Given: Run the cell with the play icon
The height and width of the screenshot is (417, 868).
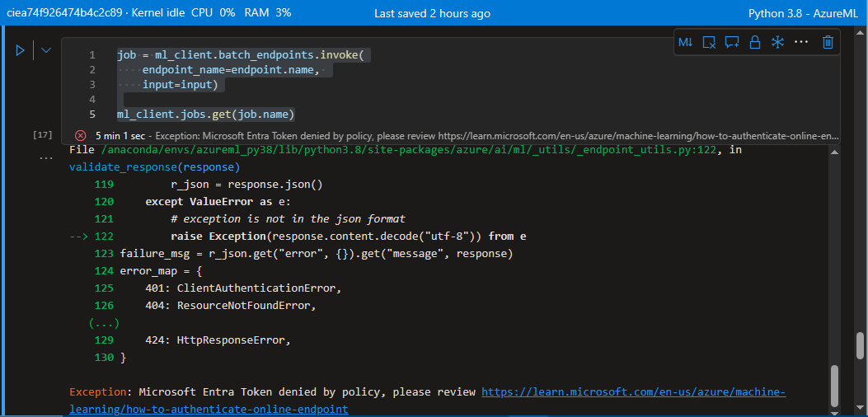Looking at the screenshot, I should click(20, 50).
